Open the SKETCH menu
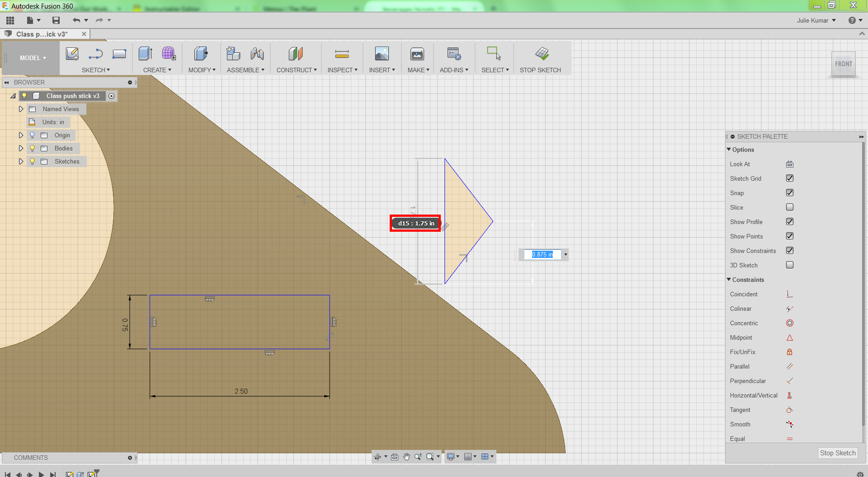 (96, 70)
